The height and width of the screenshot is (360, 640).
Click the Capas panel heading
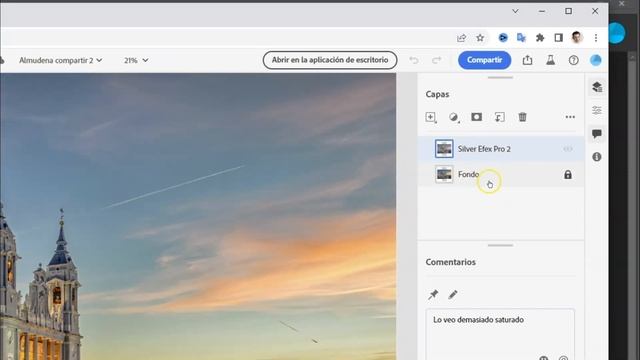tap(437, 94)
